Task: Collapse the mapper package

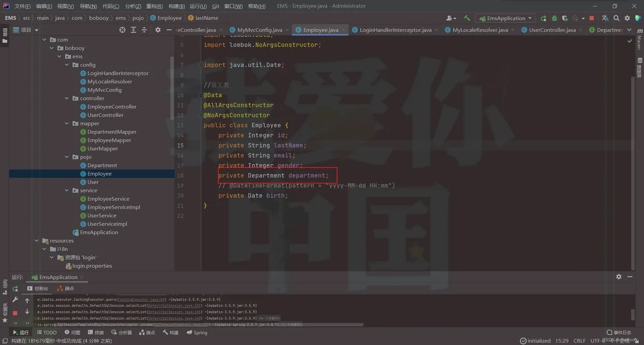Action: pyautogui.click(x=67, y=124)
